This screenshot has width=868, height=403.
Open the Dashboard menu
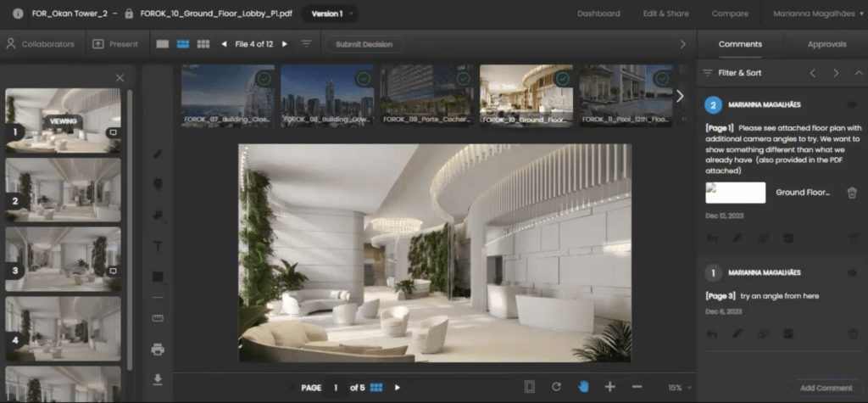(x=598, y=14)
